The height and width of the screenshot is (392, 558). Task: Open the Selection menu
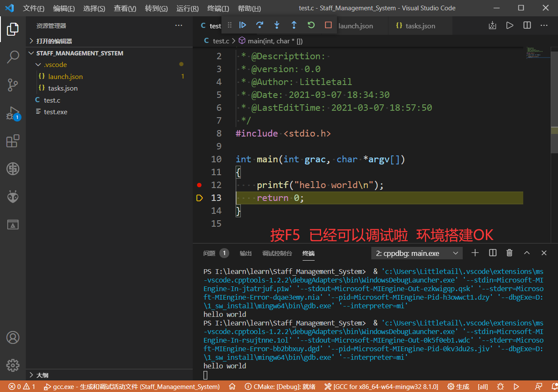tap(94, 8)
